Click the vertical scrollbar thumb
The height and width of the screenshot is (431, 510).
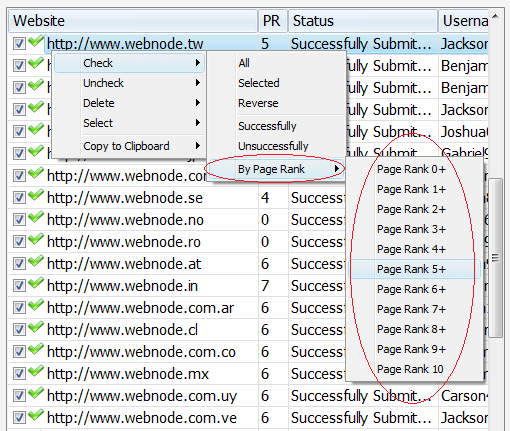click(x=496, y=258)
